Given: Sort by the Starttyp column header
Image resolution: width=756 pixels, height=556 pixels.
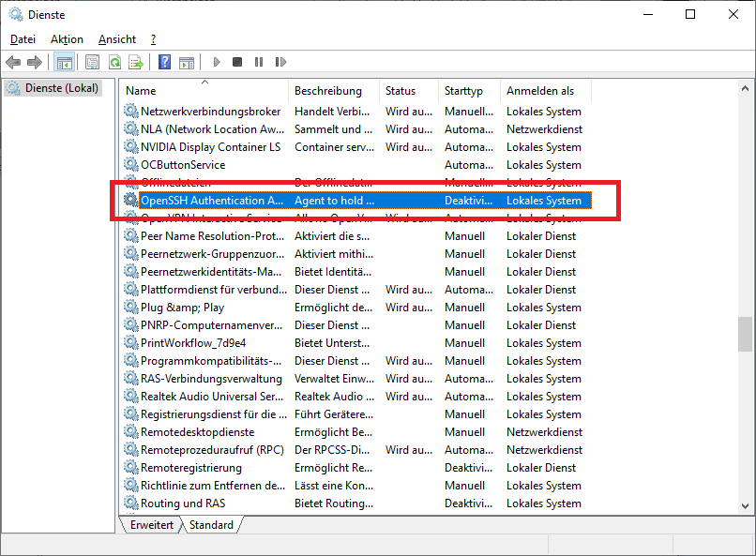Looking at the screenshot, I should tap(464, 91).
